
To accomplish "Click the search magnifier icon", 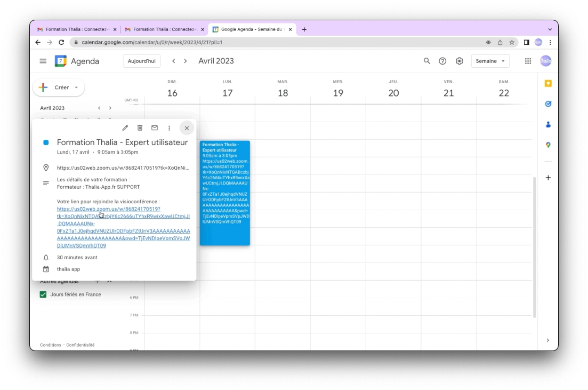I will click(x=427, y=61).
